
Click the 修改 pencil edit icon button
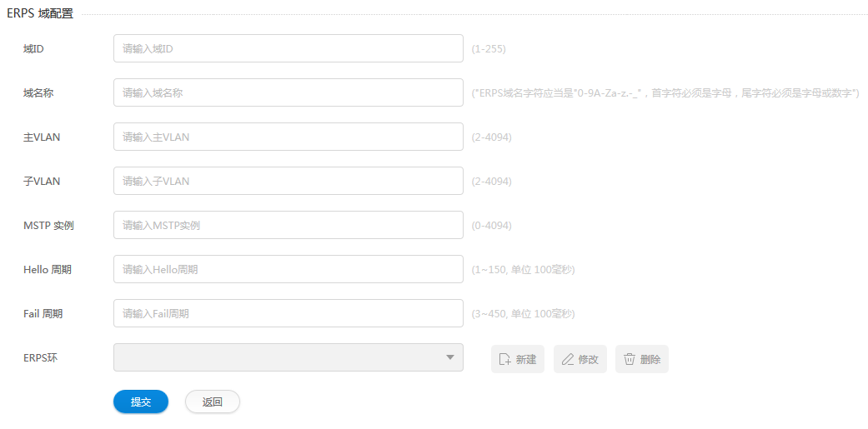[x=580, y=359]
